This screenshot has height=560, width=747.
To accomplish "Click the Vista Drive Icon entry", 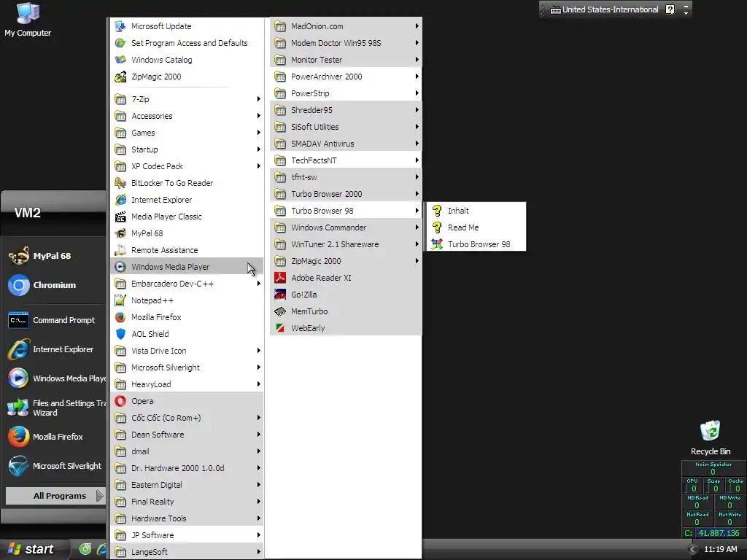I will [x=187, y=351].
